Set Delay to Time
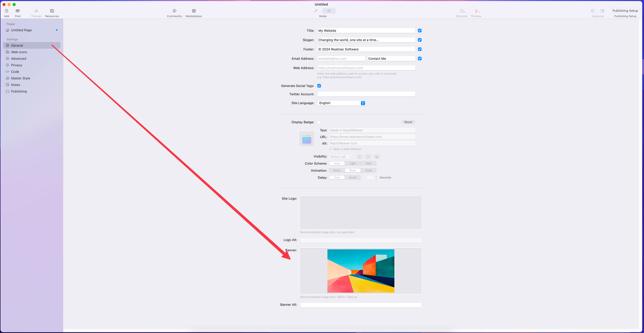 tap(337, 178)
